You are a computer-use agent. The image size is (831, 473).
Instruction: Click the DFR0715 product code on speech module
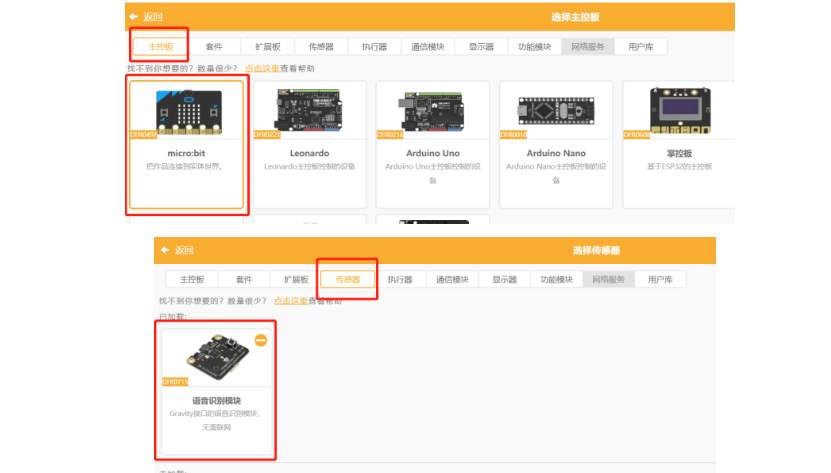(175, 382)
